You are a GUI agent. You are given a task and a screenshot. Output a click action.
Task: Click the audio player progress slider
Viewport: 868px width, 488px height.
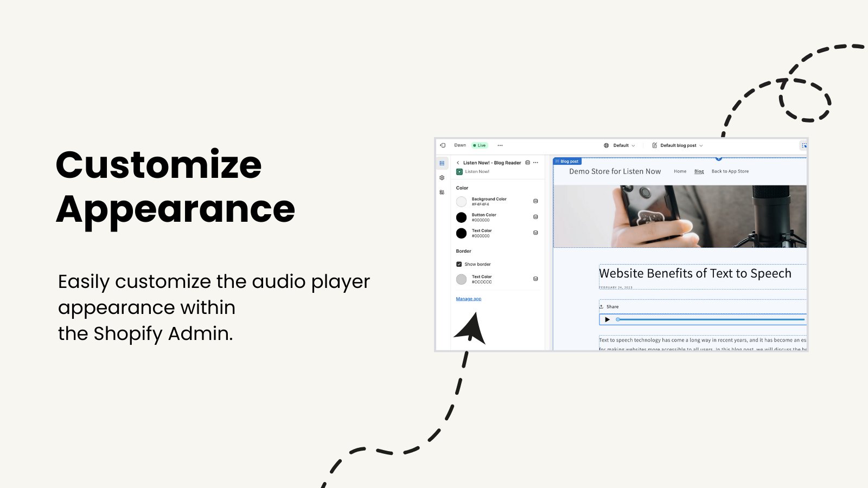711,320
